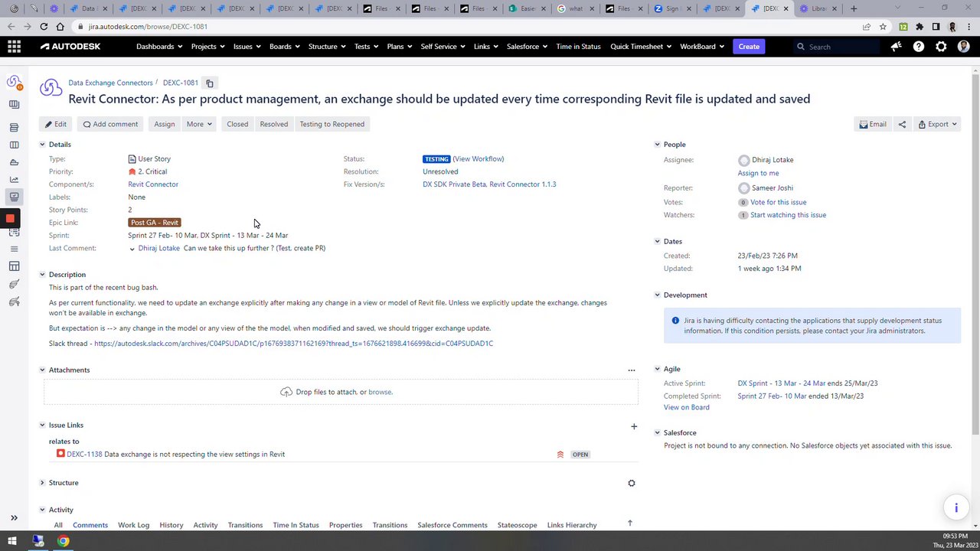Collapse the Dates section
Image resolution: width=980 pixels, height=551 pixels.
(657, 242)
